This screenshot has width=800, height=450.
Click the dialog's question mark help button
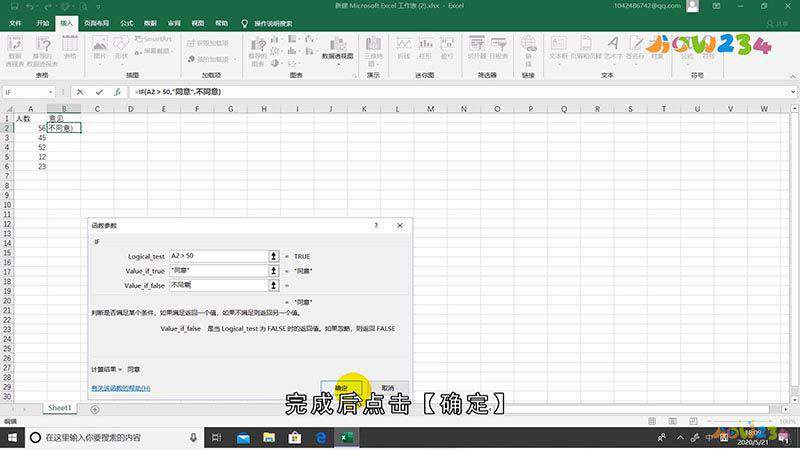377,226
